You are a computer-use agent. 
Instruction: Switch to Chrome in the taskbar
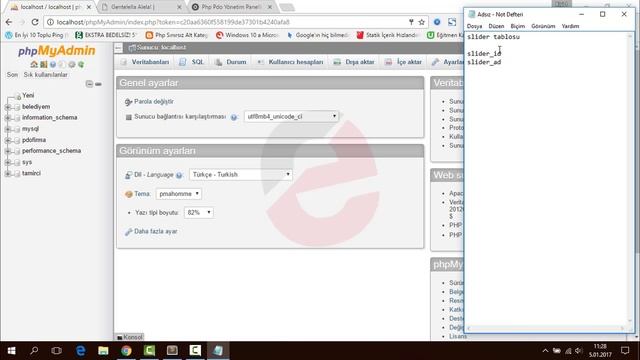pyautogui.click(x=126, y=351)
